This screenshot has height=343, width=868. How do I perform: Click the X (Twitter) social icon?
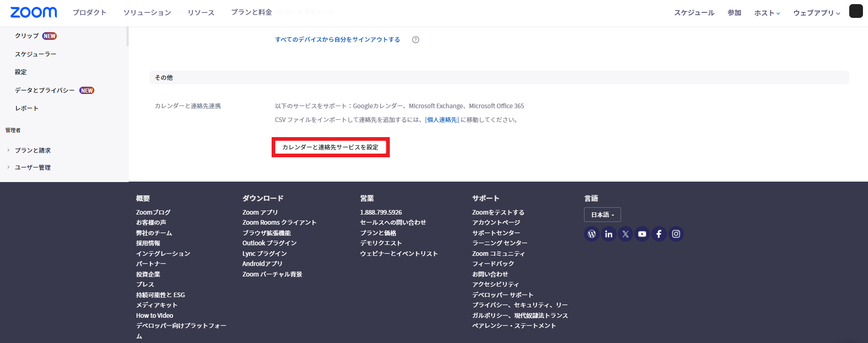625,234
